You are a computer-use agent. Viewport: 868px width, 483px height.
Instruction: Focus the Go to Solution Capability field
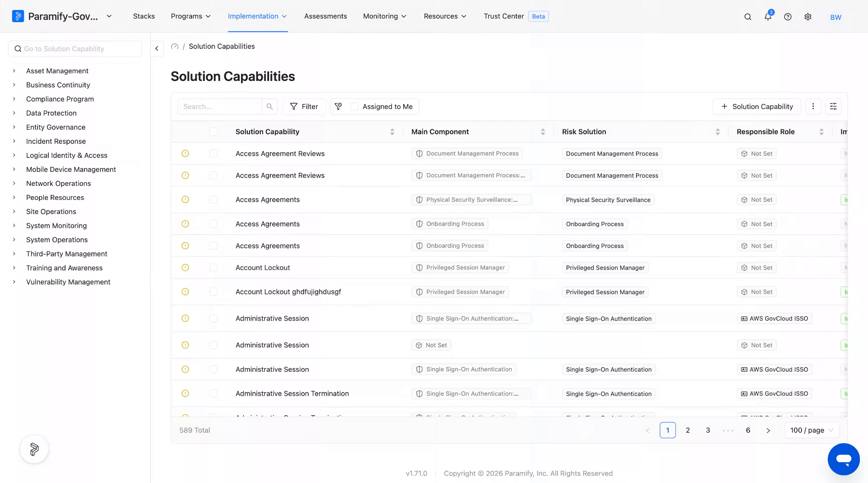[75, 49]
